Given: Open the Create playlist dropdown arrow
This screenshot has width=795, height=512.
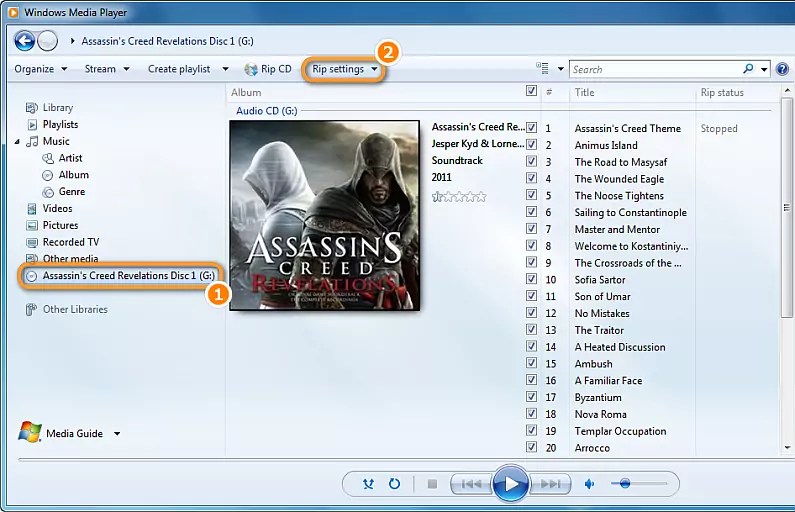Looking at the screenshot, I should pyautogui.click(x=225, y=69).
